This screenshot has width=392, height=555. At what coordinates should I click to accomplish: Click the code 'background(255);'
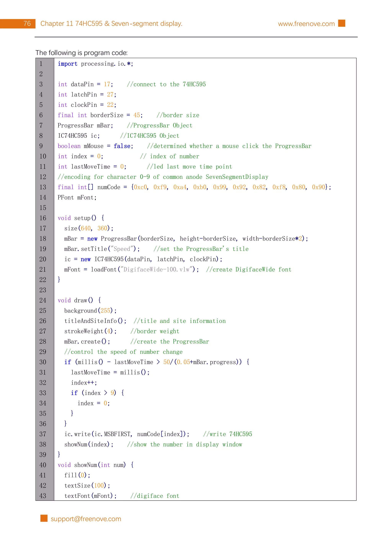pos(90,311)
